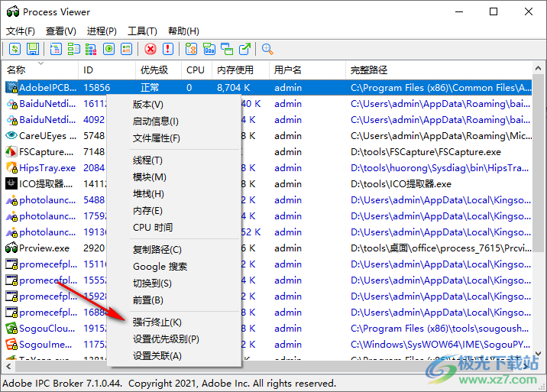Click the magnifier find window icon
Screen dimensions: 547x392
click(x=267, y=49)
